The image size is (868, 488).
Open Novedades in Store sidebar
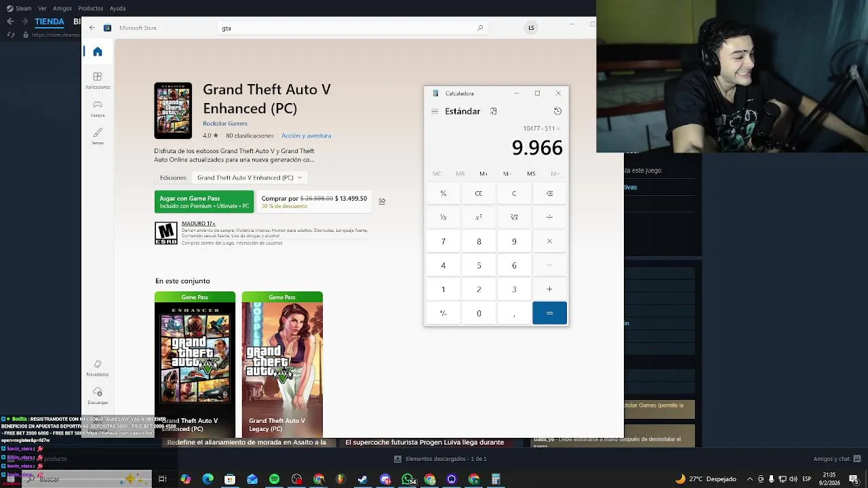(x=98, y=368)
